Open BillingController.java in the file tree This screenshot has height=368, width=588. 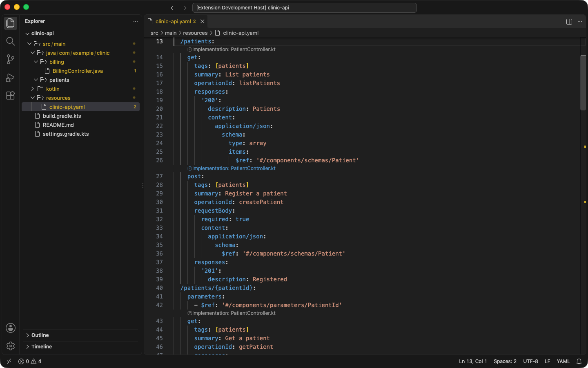point(78,71)
